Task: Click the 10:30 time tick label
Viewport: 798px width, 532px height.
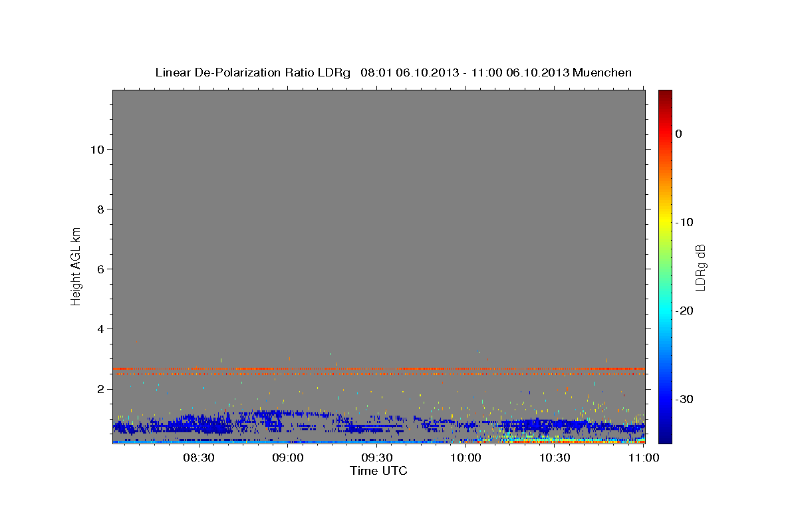Action: tap(555, 458)
